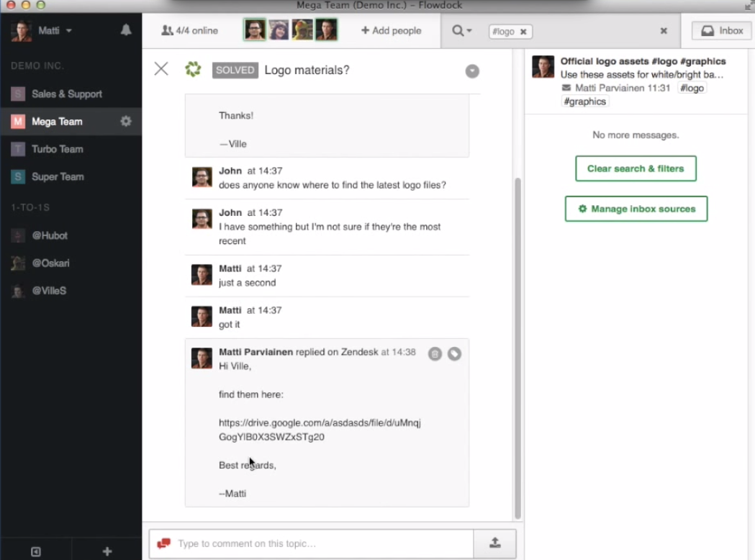Click the thread scrollbar

(518, 348)
